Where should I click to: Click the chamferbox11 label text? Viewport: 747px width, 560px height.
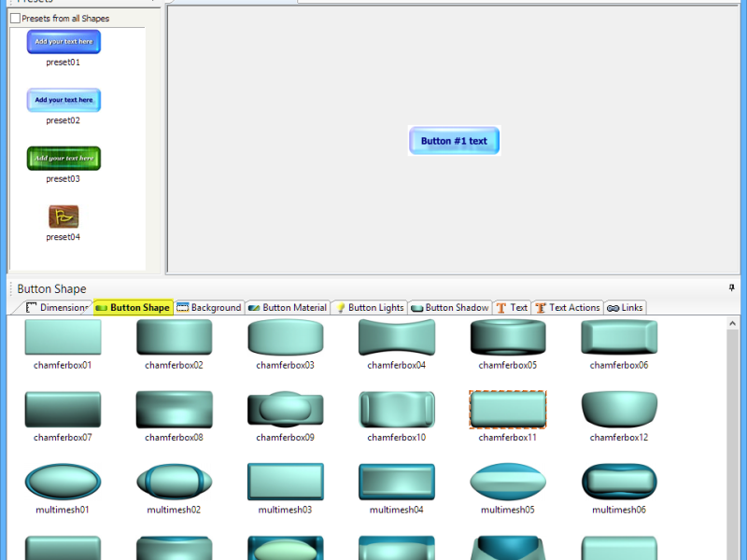pyautogui.click(x=508, y=437)
